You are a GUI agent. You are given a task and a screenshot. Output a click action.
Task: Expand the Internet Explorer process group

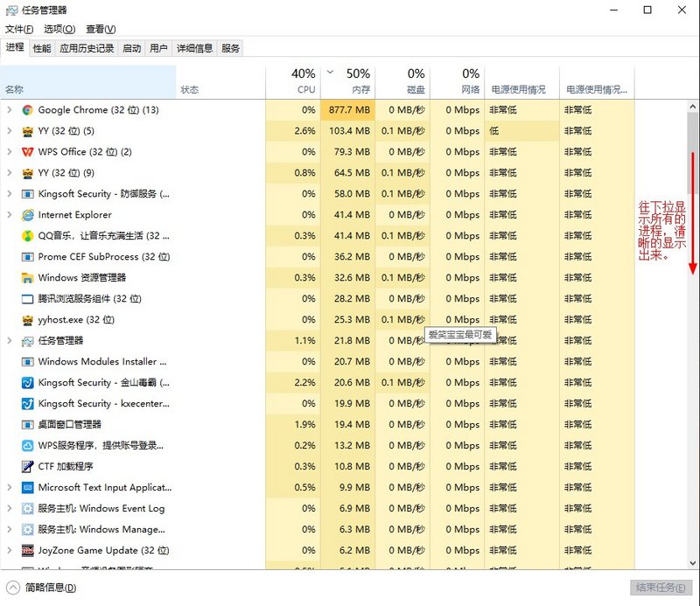click(x=10, y=214)
